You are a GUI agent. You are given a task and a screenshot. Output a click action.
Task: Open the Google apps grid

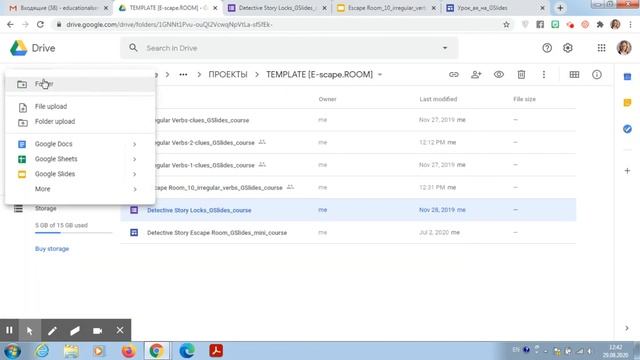coord(601,48)
